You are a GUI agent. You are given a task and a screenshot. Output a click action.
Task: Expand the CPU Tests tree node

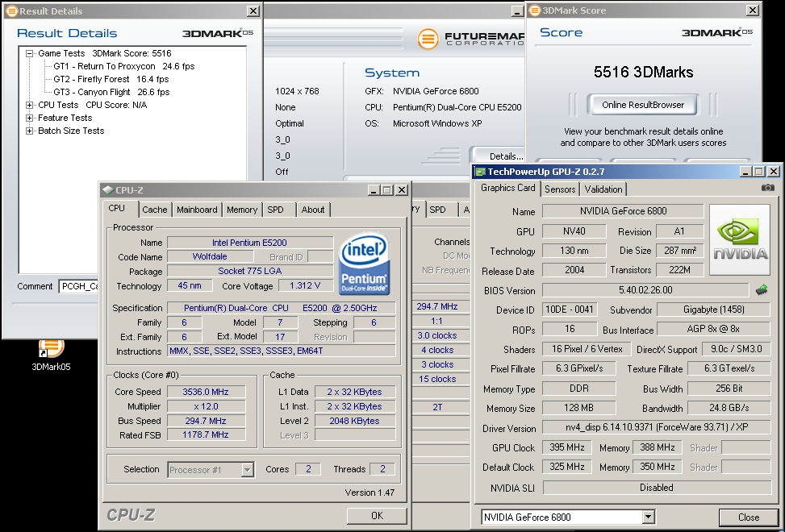pos(30,105)
